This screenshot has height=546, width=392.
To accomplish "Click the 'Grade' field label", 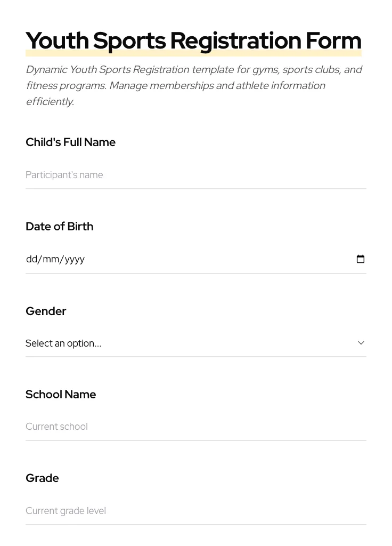I will 42,478.
